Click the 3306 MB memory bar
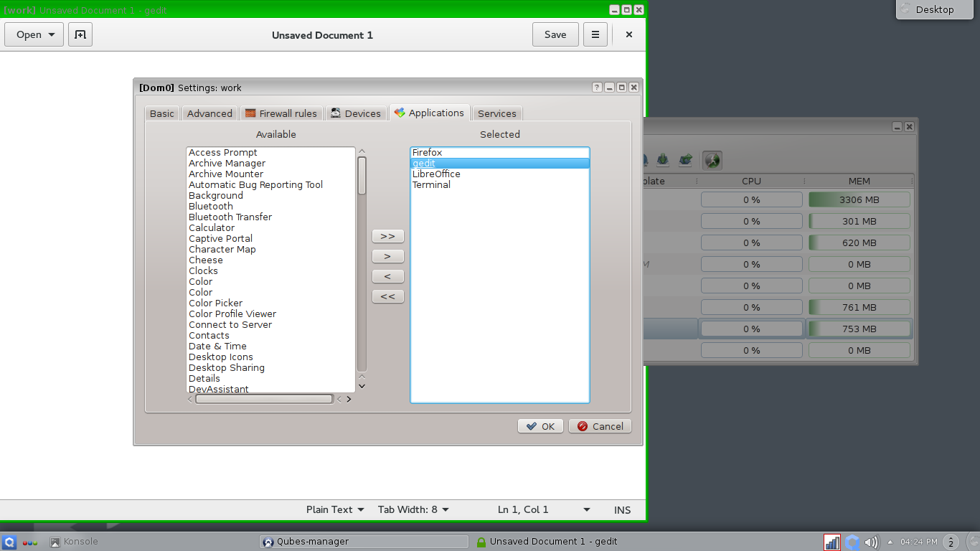The image size is (980, 551). pyautogui.click(x=859, y=199)
